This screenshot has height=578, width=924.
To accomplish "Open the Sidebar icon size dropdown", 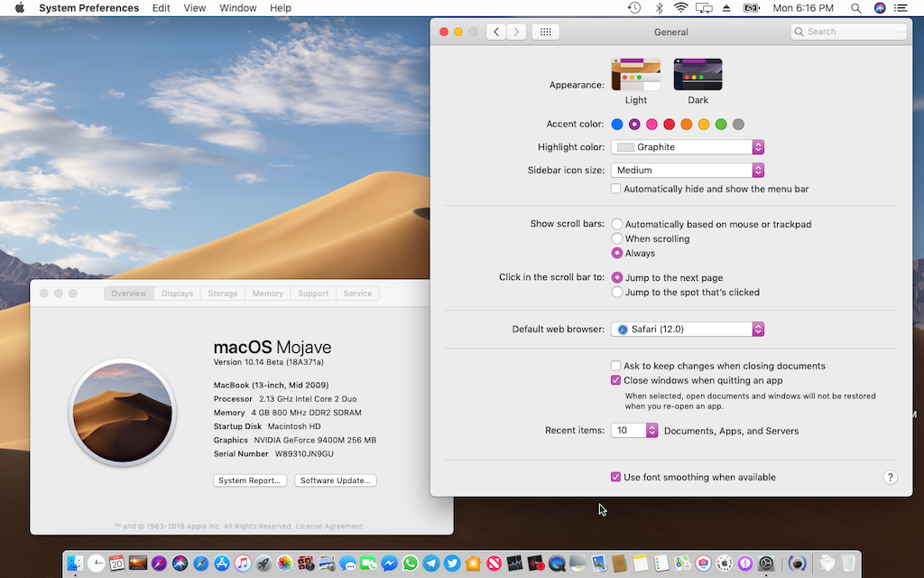I will point(688,170).
